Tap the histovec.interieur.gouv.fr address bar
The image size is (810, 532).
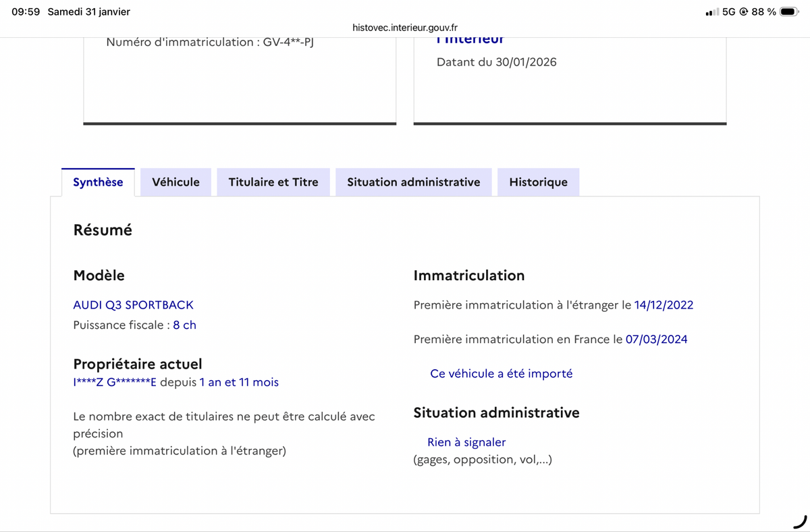point(405,28)
